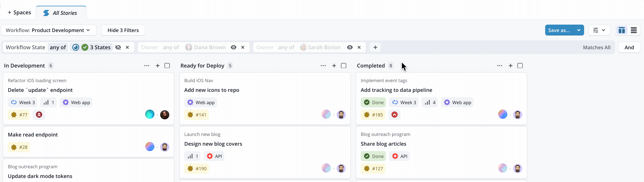This screenshot has width=644, height=182.
Task: Open the any of operator for Dana Brown filter
Action: (171, 48)
